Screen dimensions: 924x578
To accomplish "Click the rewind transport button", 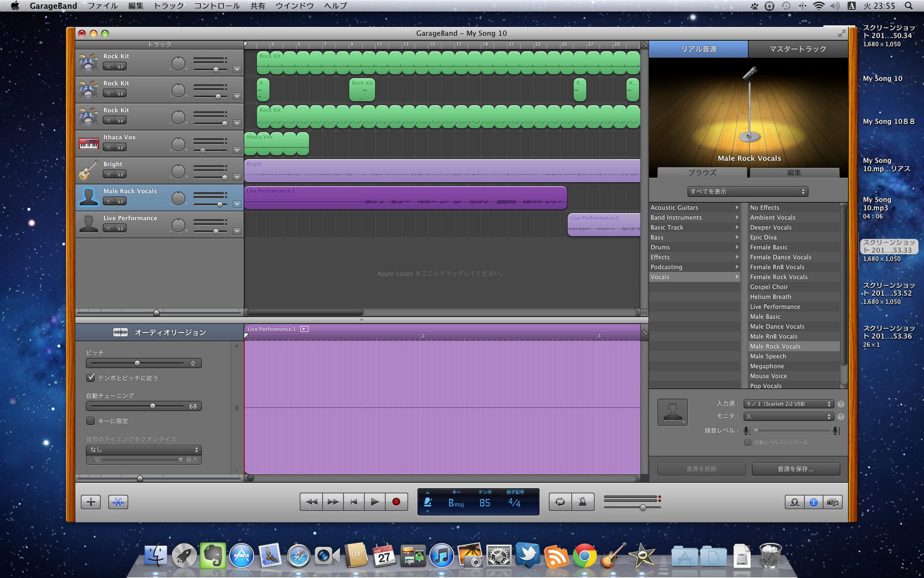I will [311, 502].
